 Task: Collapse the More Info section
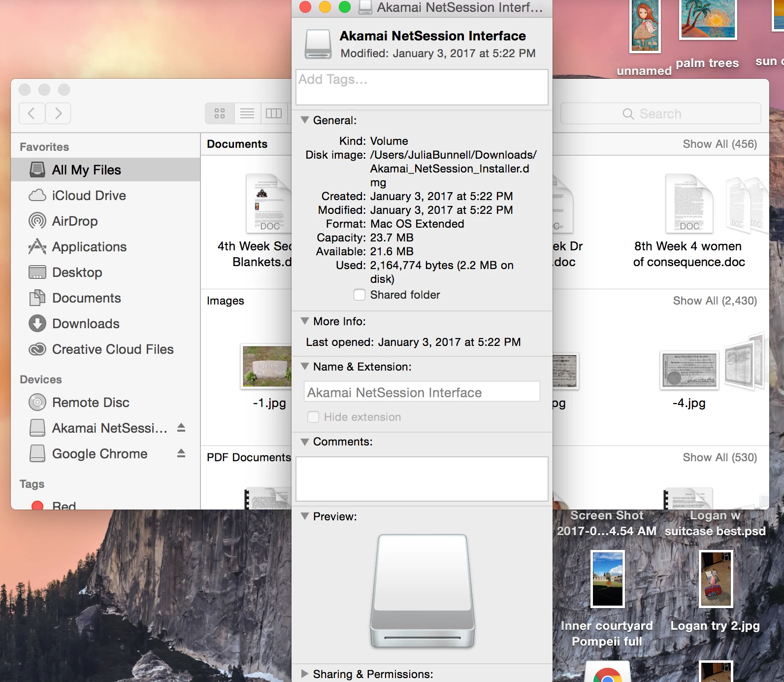coord(305,321)
